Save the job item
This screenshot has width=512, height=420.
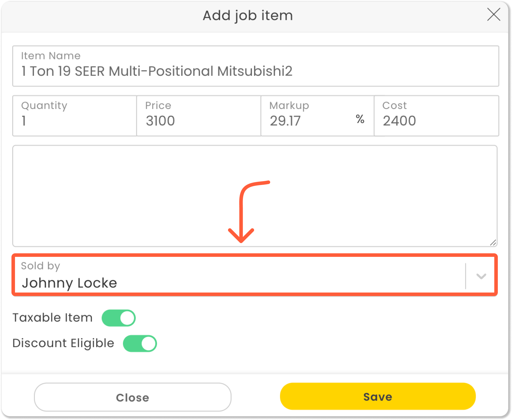tap(378, 396)
